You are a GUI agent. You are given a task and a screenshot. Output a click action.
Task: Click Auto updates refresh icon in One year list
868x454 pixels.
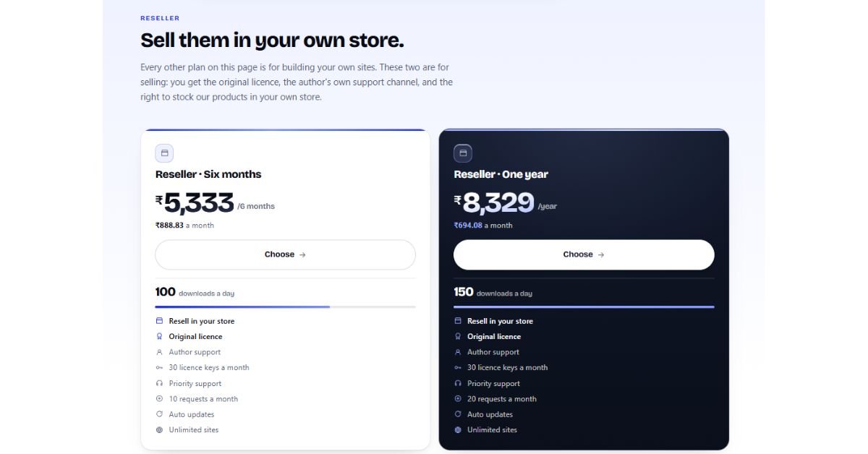pos(458,414)
